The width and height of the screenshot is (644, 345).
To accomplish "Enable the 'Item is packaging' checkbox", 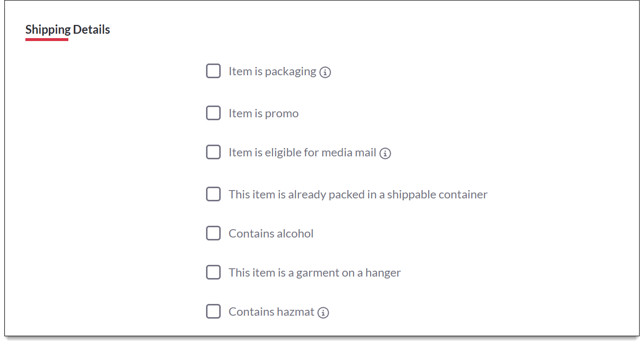I will point(213,71).
